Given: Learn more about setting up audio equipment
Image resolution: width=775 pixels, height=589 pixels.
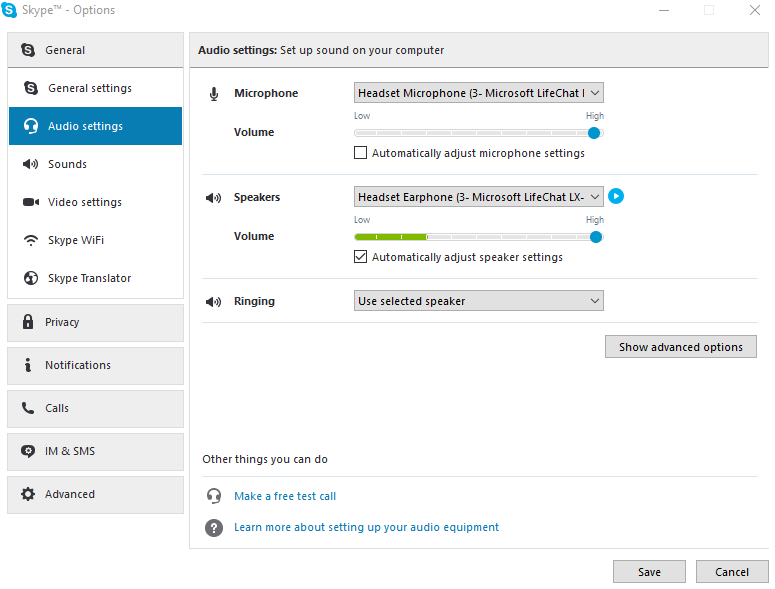Looking at the screenshot, I should tap(366, 527).
